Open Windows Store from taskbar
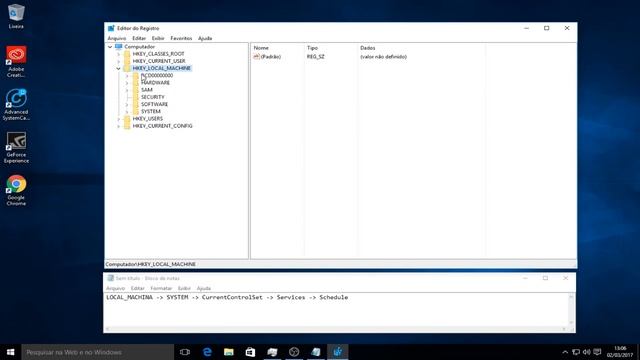This screenshot has height=360, width=640. click(250, 352)
